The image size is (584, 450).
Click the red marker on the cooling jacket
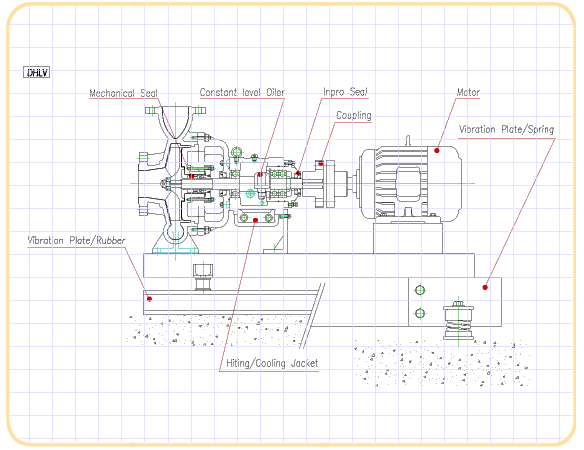pyautogui.click(x=256, y=220)
